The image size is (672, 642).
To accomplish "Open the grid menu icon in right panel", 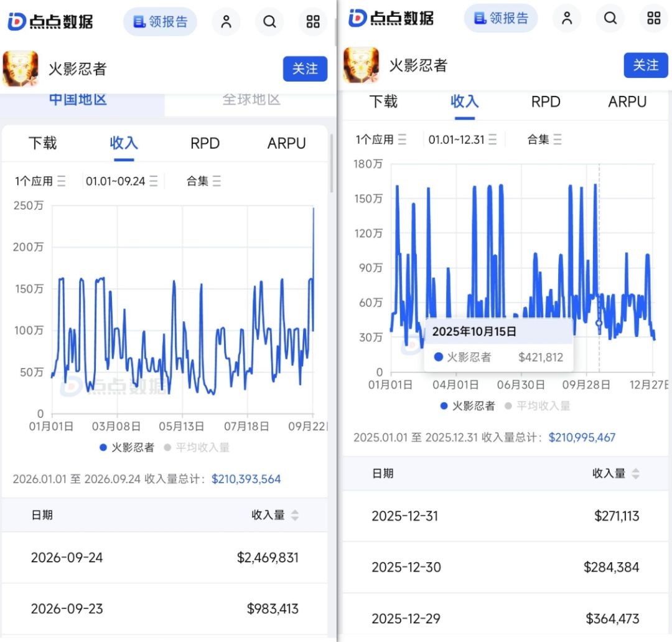I will 653,18.
